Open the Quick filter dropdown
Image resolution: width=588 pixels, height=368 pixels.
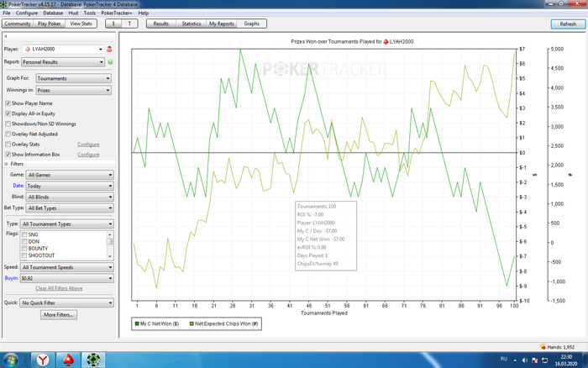pyautogui.click(x=66, y=302)
